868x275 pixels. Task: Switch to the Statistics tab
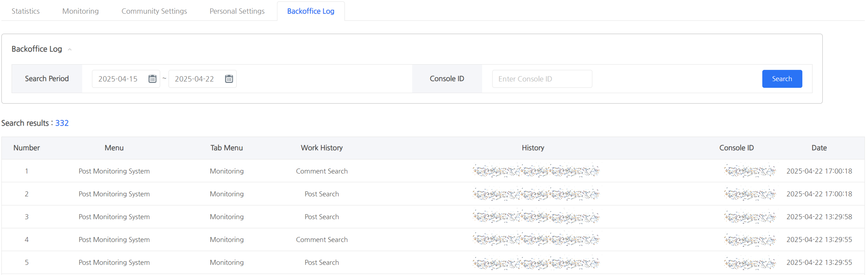[x=26, y=11]
